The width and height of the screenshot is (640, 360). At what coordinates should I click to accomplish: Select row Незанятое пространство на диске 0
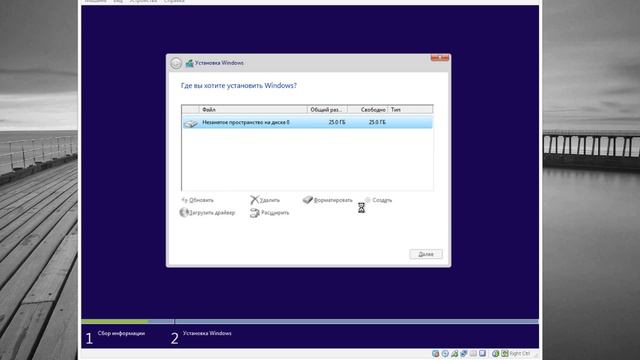pyautogui.click(x=307, y=122)
